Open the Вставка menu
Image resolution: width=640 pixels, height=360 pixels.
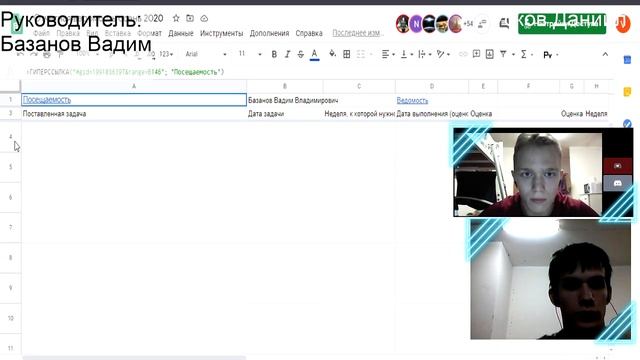point(118,33)
